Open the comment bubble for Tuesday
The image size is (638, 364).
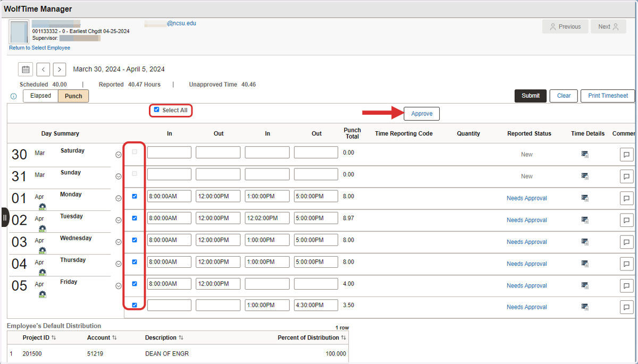(x=626, y=220)
